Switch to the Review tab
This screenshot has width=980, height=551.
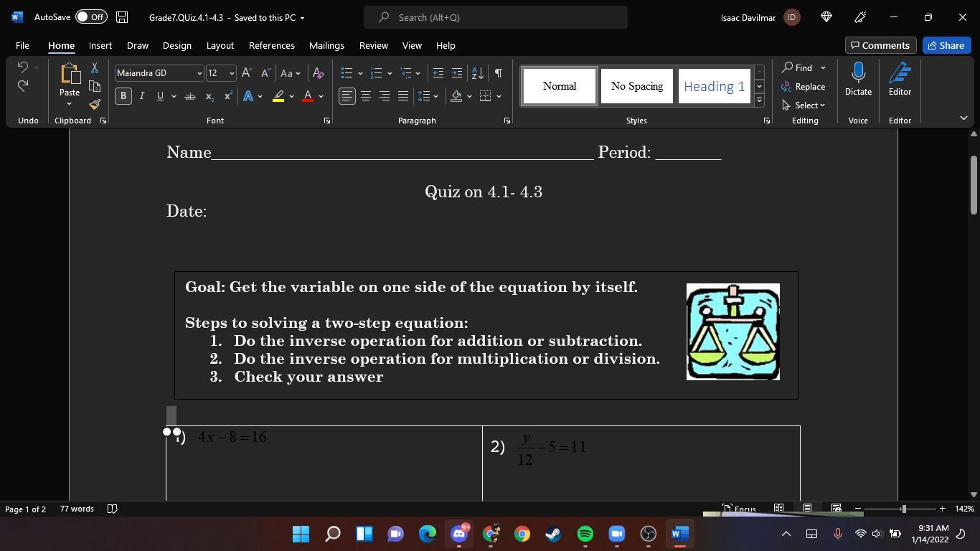click(x=373, y=45)
